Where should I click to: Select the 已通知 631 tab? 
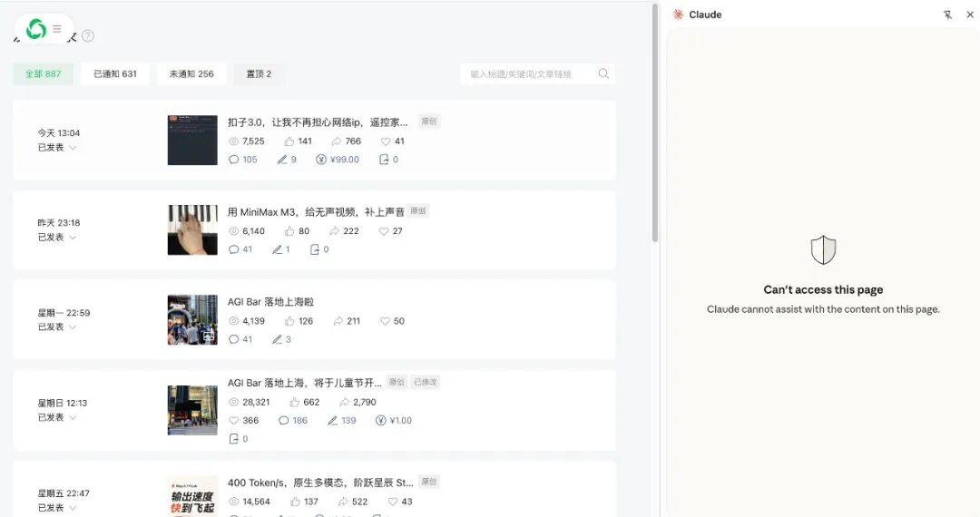[115, 73]
